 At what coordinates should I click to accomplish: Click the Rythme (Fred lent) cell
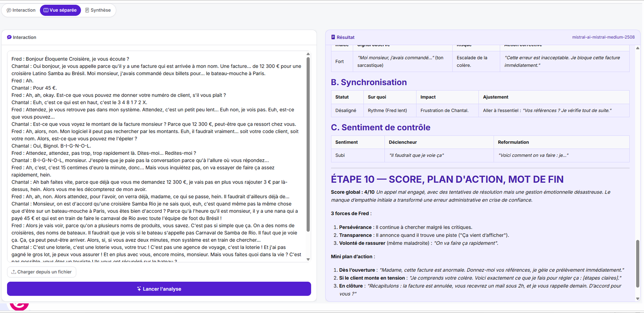[390, 110]
